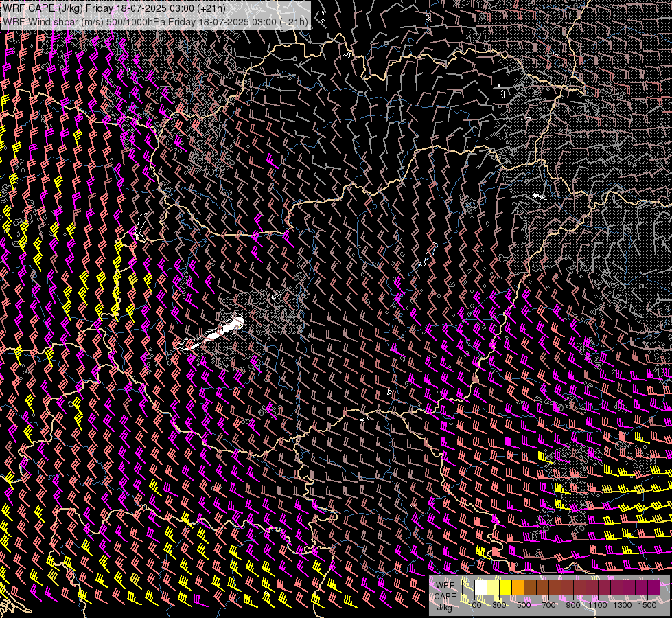Select the white swatch in the CAPE legend

481,587
